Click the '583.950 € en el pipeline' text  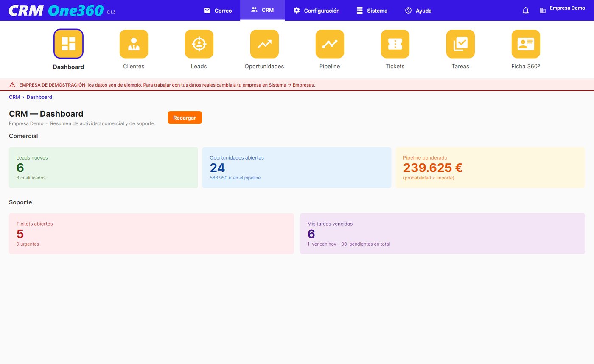[x=235, y=178]
